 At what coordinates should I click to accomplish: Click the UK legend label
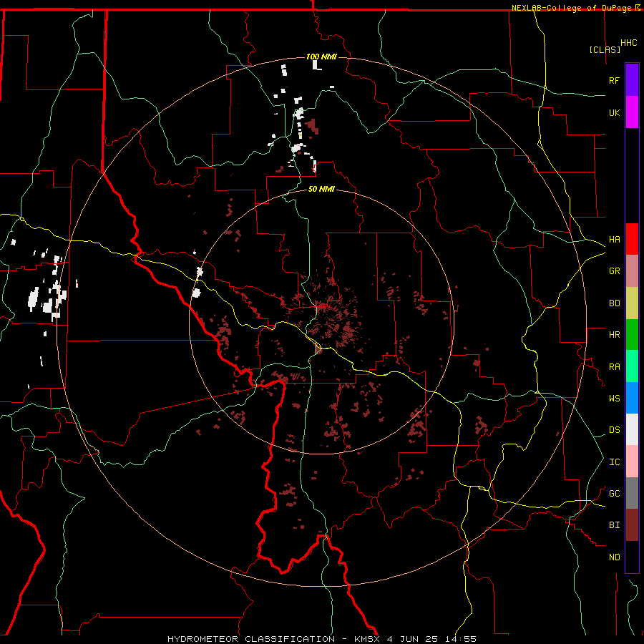click(x=614, y=112)
